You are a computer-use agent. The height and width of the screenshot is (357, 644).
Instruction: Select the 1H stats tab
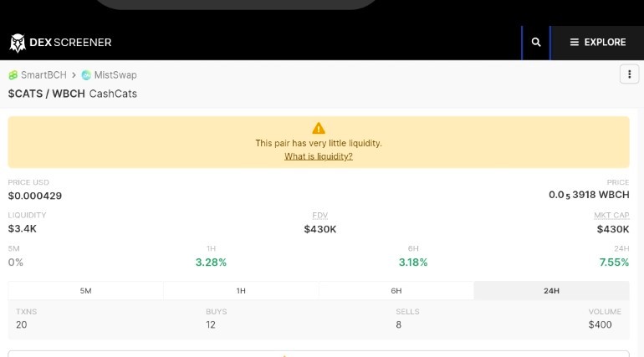click(241, 290)
